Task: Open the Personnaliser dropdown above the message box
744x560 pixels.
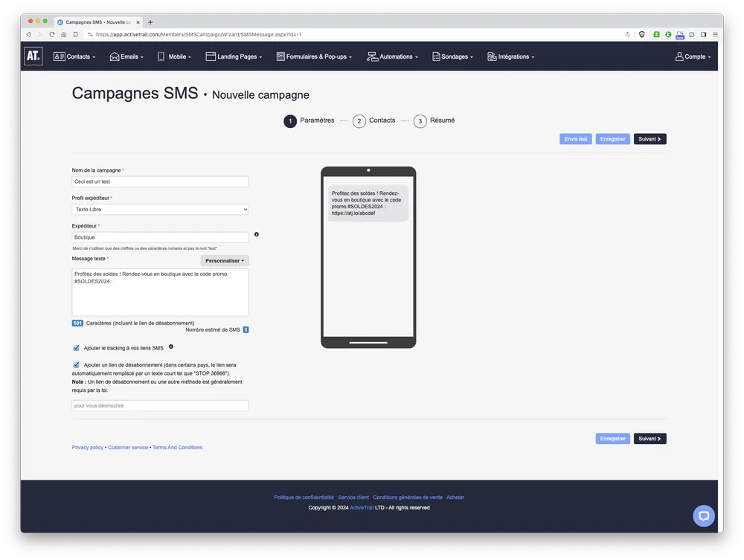Action: pyautogui.click(x=224, y=260)
